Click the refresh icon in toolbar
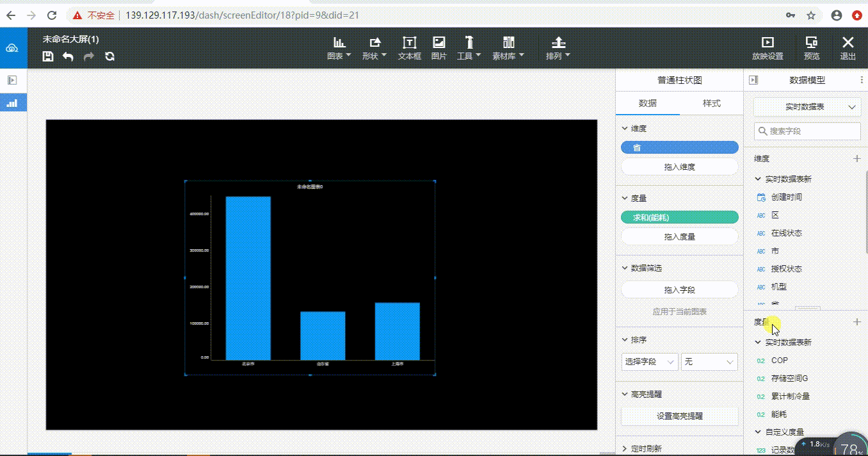 point(109,56)
